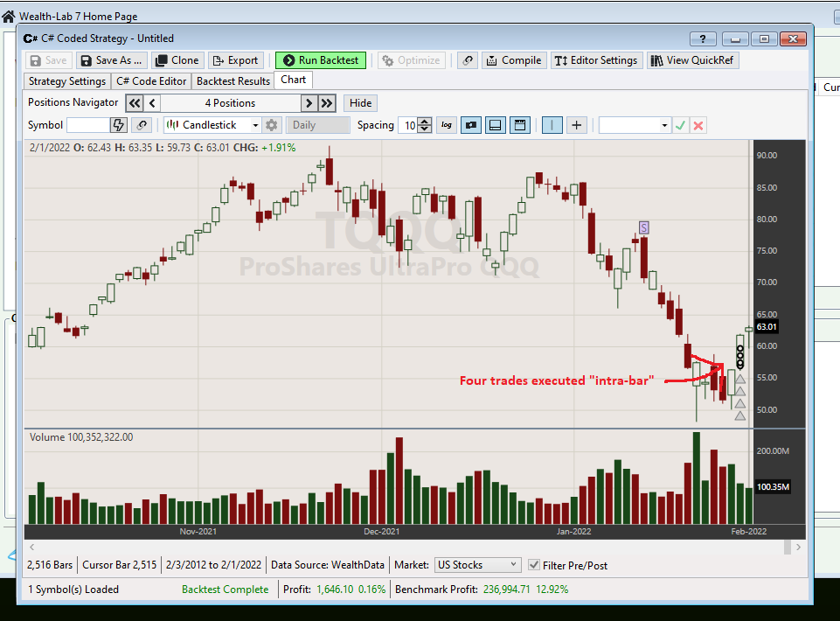Click the Spacing value field

tap(408, 125)
